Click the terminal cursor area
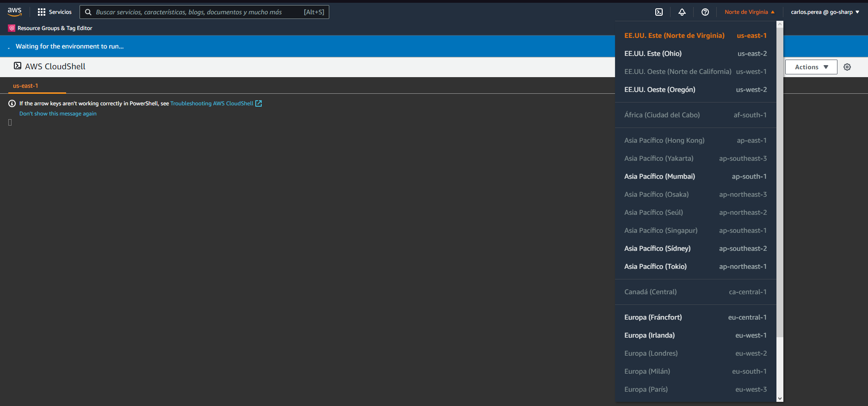 10,122
